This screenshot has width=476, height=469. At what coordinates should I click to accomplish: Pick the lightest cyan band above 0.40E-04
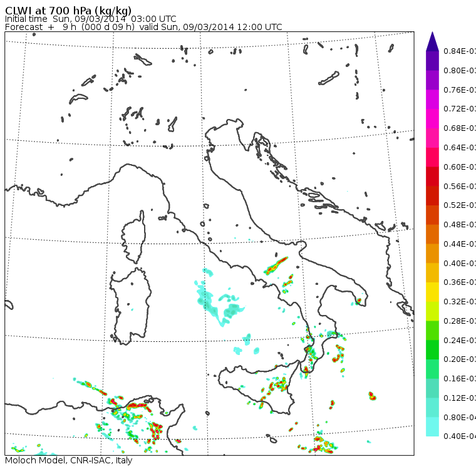(432, 427)
